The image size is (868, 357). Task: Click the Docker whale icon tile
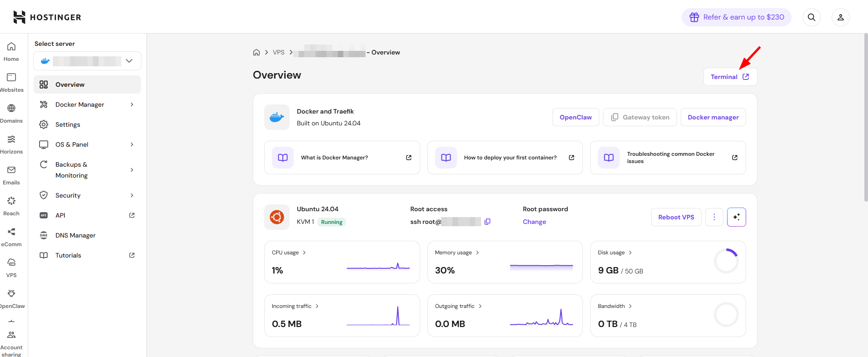click(277, 117)
